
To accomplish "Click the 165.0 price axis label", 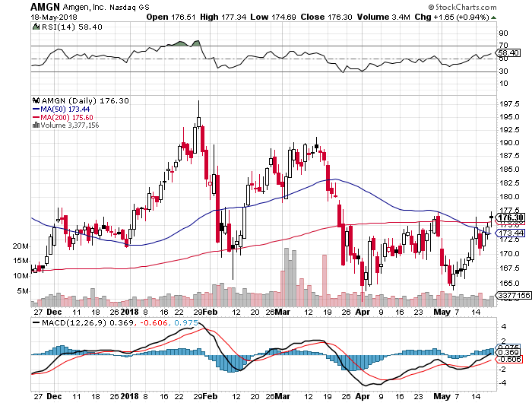I will tap(510, 283).
